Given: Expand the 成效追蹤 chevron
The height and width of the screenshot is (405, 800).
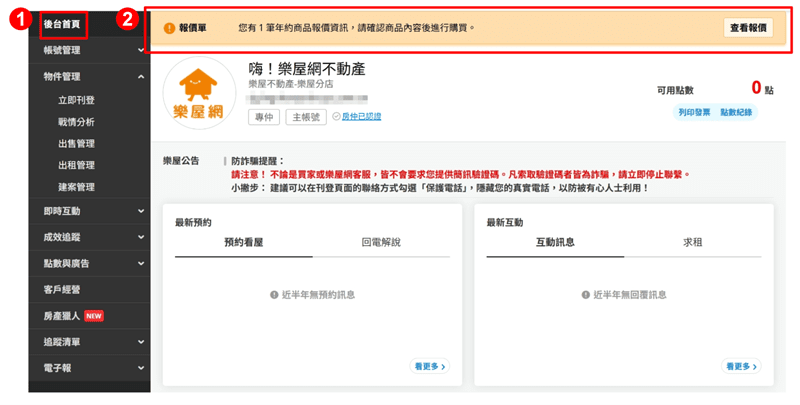Looking at the screenshot, I should 141,237.
